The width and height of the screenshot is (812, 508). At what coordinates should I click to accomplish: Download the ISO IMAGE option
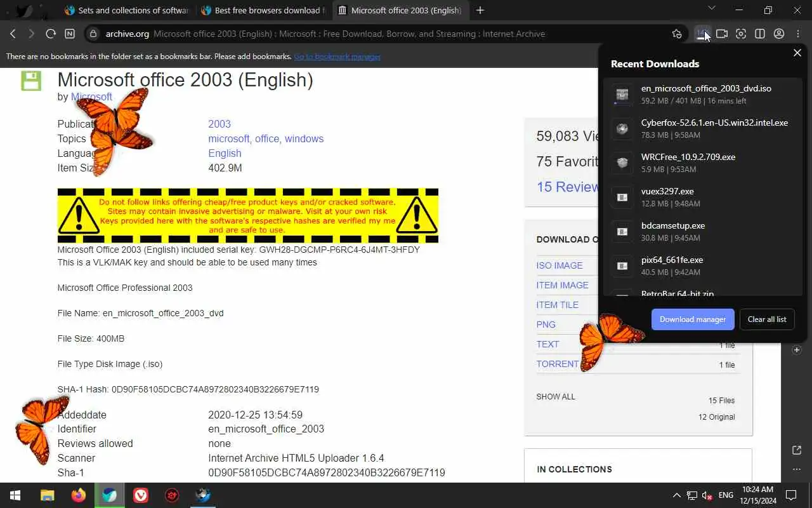(560, 265)
